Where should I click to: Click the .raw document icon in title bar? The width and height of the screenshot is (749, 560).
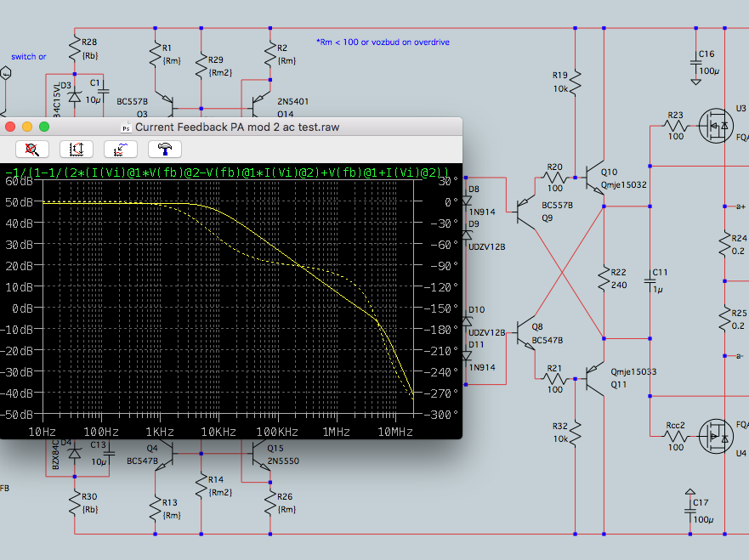(126, 127)
